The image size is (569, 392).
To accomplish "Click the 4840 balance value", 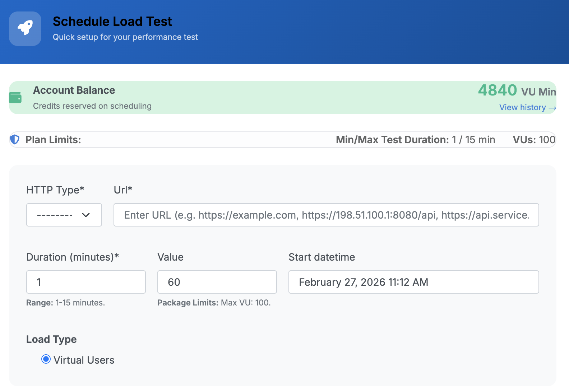I will coord(498,90).
